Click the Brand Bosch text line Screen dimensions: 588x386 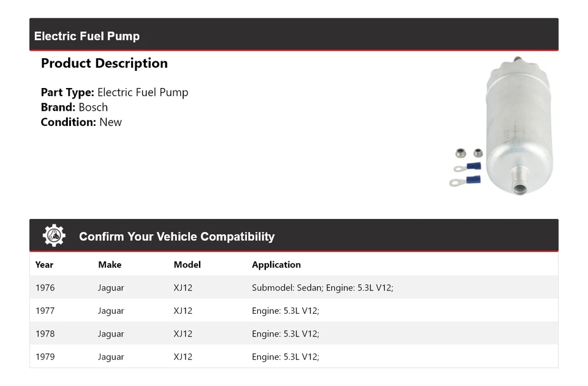tap(74, 107)
